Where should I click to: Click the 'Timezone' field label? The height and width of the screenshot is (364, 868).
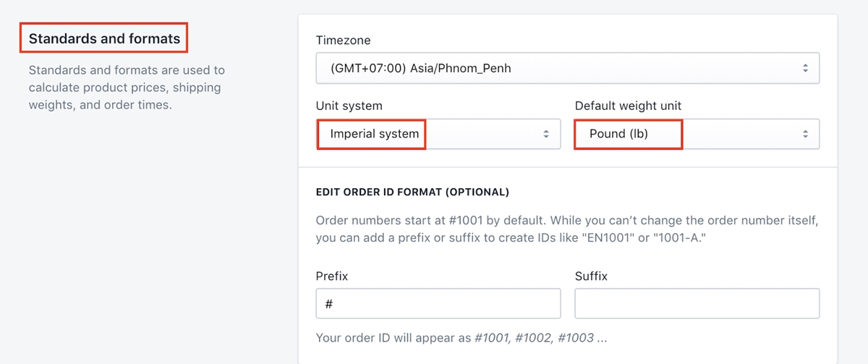click(x=343, y=41)
